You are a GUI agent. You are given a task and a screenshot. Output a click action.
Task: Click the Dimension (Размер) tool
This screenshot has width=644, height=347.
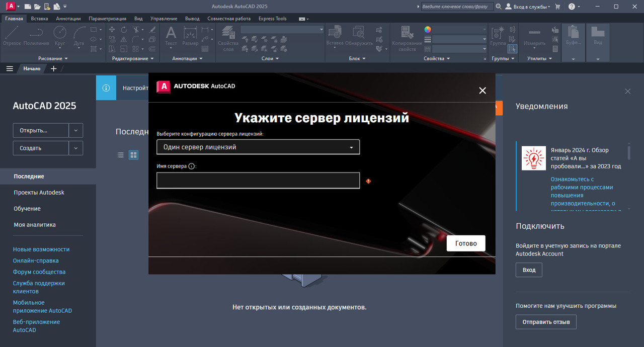pos(190,36)
